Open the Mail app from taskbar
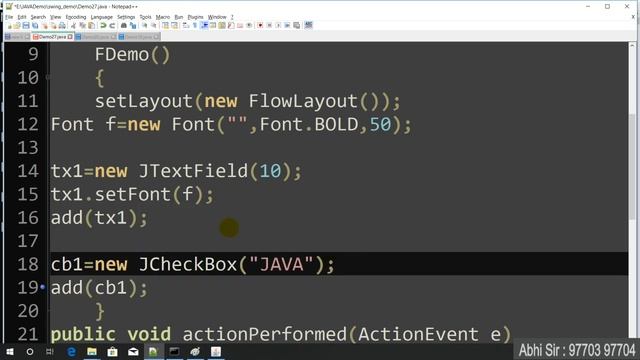The height and width of the screenshot is (360, 640). tap(133, 351)
